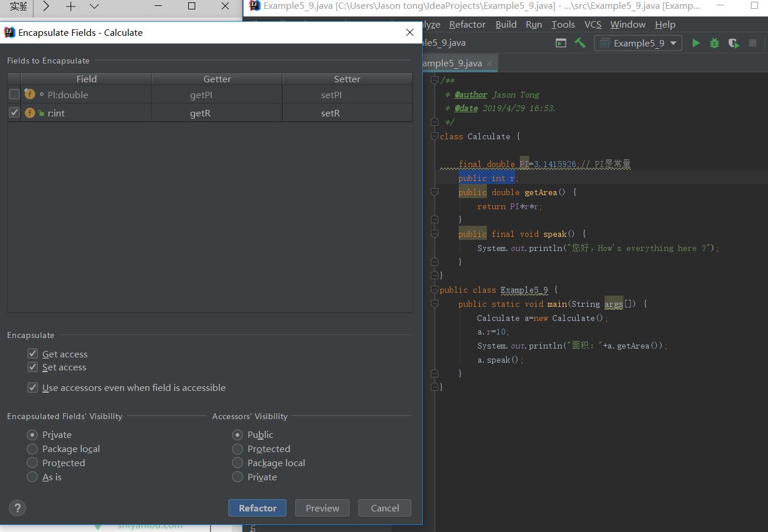Select Protected accessors visibility radio
Viewport: 768px width, 532px height.
coord(238,449)
